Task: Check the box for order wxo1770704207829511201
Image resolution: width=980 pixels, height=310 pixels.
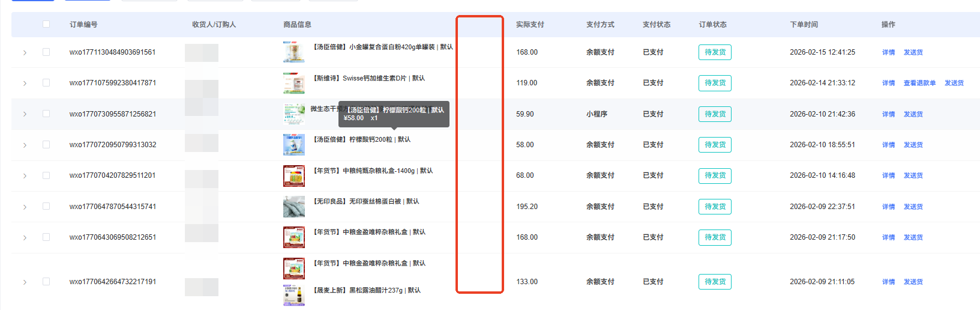Action: tap(46, 175)
